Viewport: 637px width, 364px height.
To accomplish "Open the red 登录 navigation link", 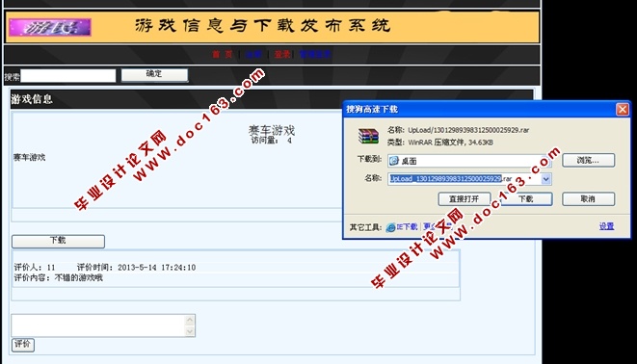I will pyautogui.click(x=282, y=54).
